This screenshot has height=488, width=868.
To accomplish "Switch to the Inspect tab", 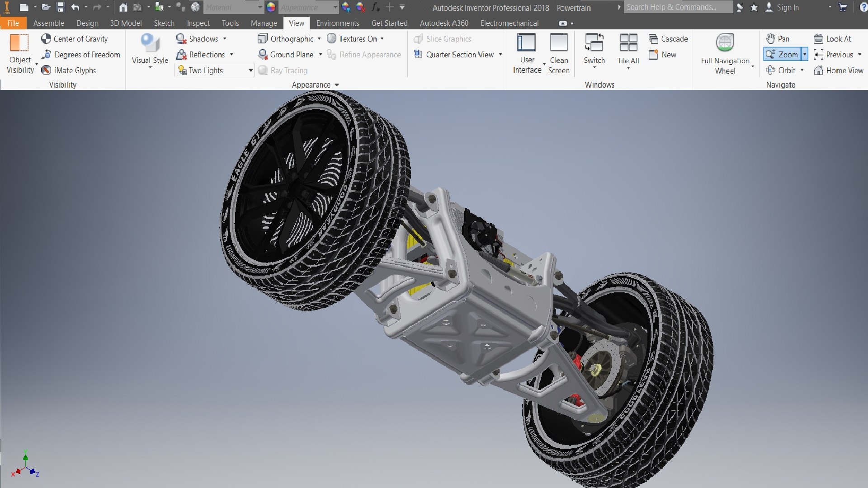I will tap(198, 23).
